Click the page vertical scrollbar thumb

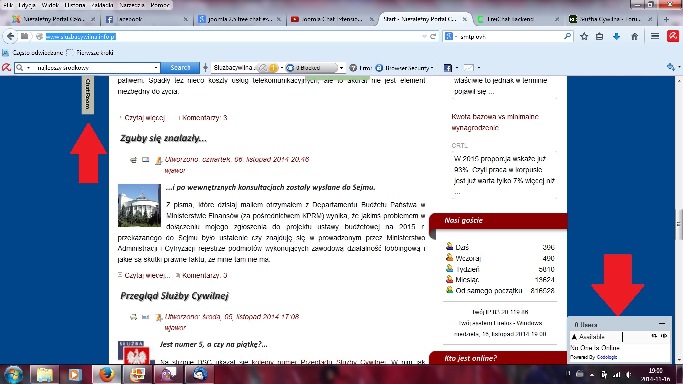(678, 224)
